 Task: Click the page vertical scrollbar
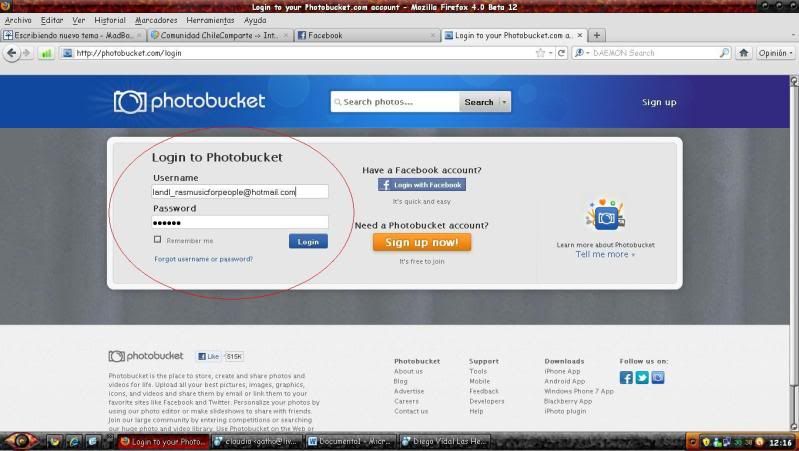(x=794, y=254)
